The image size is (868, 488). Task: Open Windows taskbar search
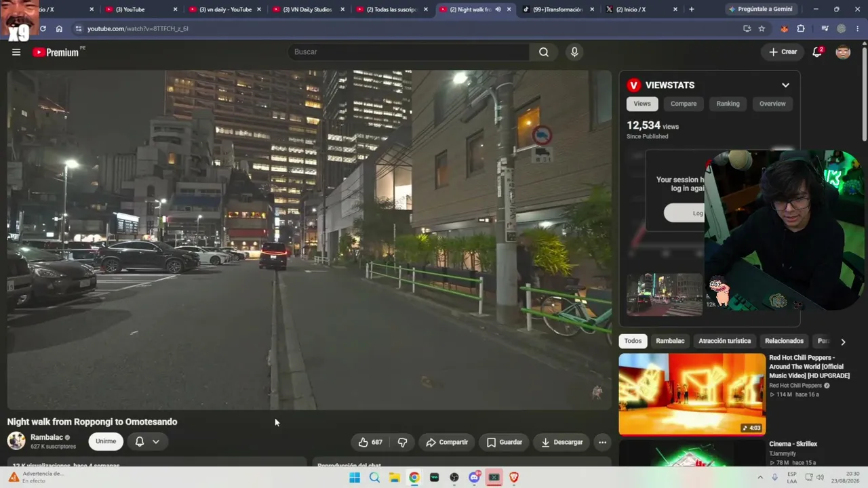[x=374, y=477]
